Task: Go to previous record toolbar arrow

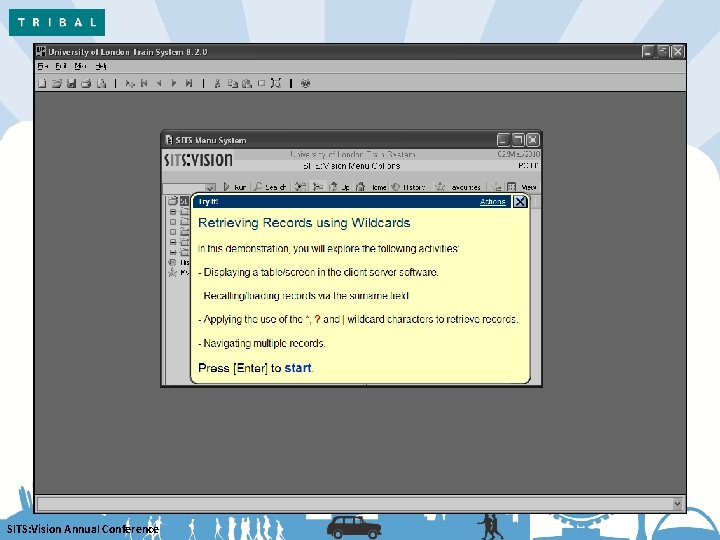Action: click(x=159, y=83)
